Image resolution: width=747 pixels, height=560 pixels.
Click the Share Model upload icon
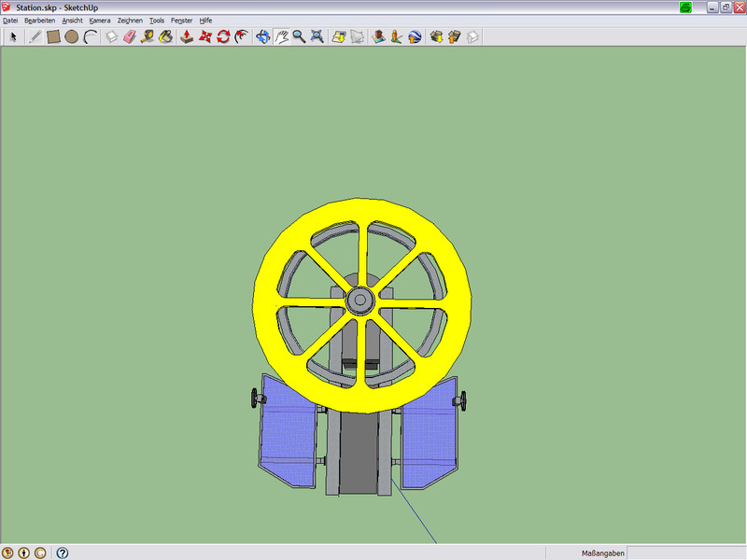point(455,36)
